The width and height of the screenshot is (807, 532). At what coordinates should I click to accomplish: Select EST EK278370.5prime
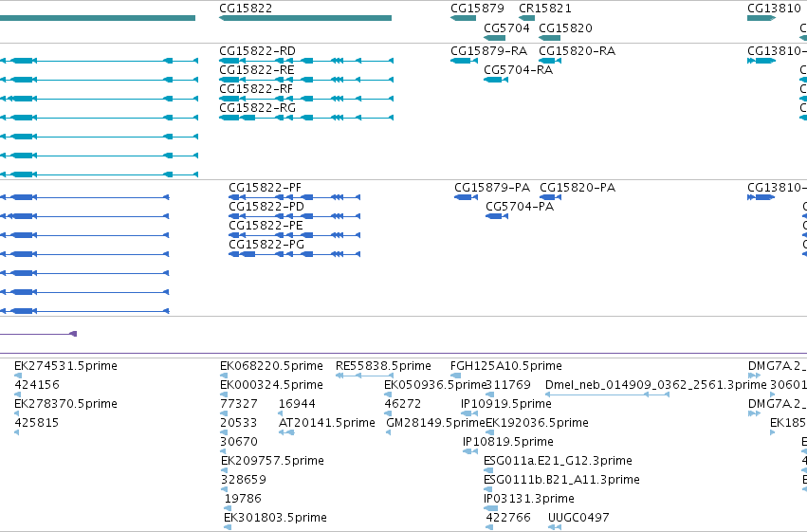tap(16, 413)
